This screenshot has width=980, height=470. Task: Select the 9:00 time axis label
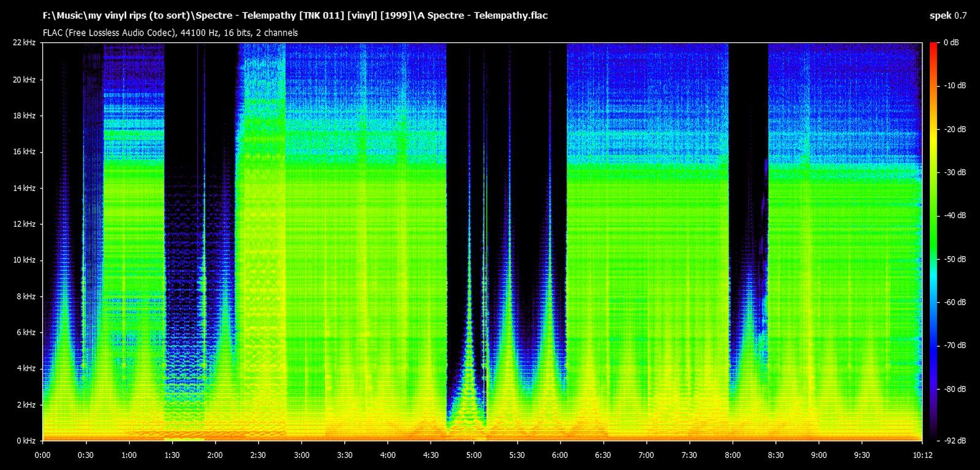pyautogui.click(x=819, y=455)
